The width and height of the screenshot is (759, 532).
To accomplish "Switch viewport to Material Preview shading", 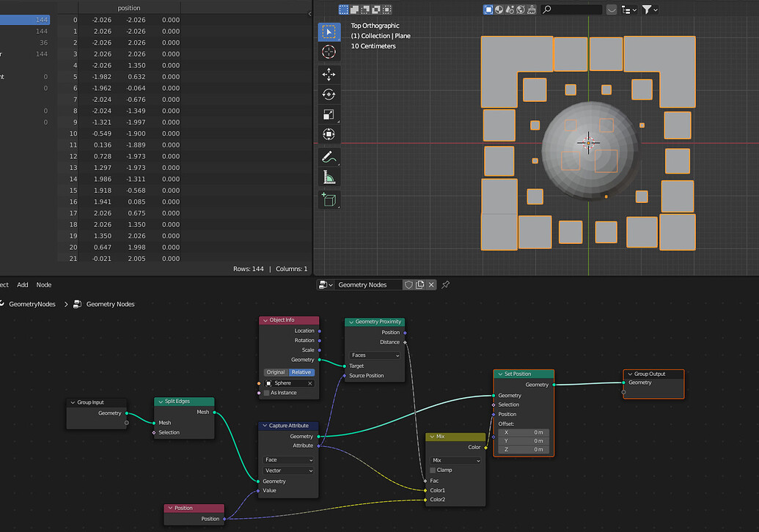I will [x=510, y=9].
